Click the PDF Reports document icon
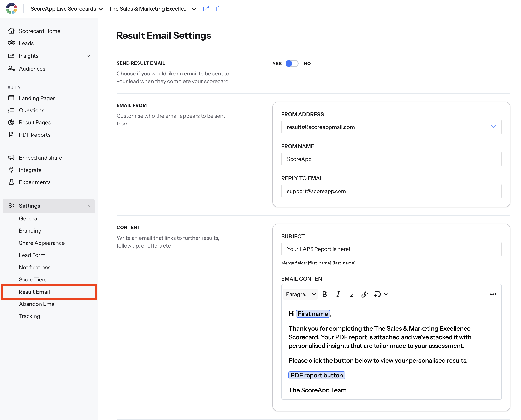Image resolution: width=521 pixels, height=420 pixels. 11,135
